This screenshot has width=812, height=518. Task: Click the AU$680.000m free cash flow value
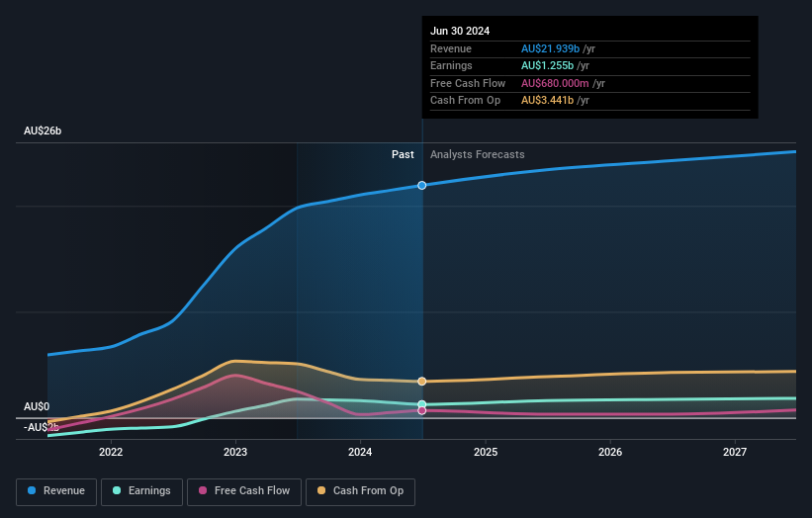[x=555, y=83]
